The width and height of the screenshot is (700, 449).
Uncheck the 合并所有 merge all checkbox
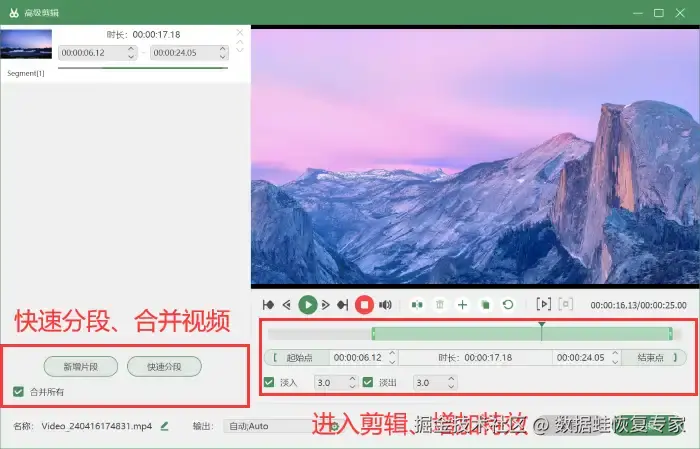(18, 391)
